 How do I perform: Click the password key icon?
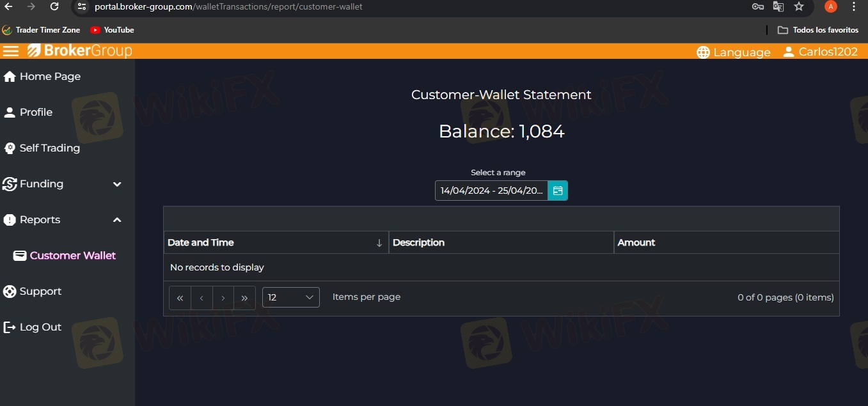click(758, 7)
